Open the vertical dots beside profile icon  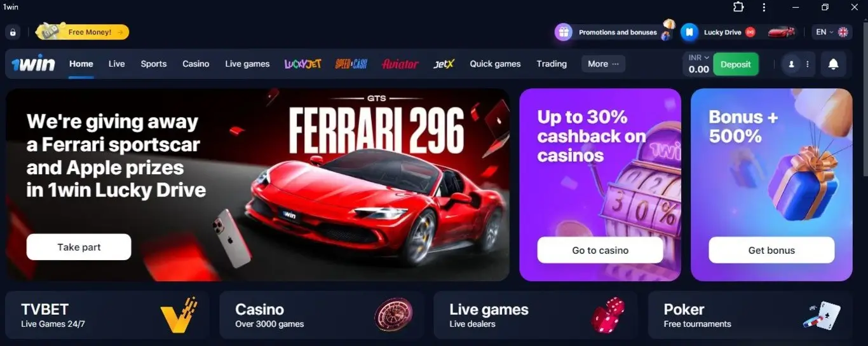(808, 64)
